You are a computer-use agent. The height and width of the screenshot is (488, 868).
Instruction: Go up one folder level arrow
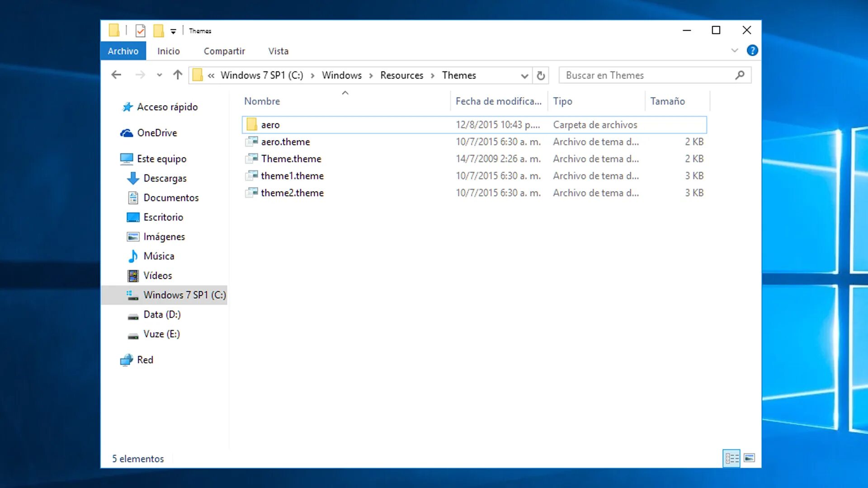tap(178, 75)
